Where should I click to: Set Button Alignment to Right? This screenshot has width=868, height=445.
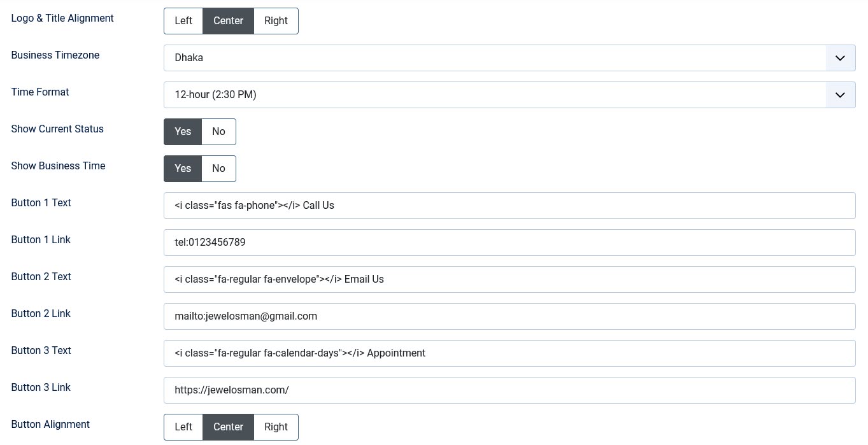click(x=276, y=427)
